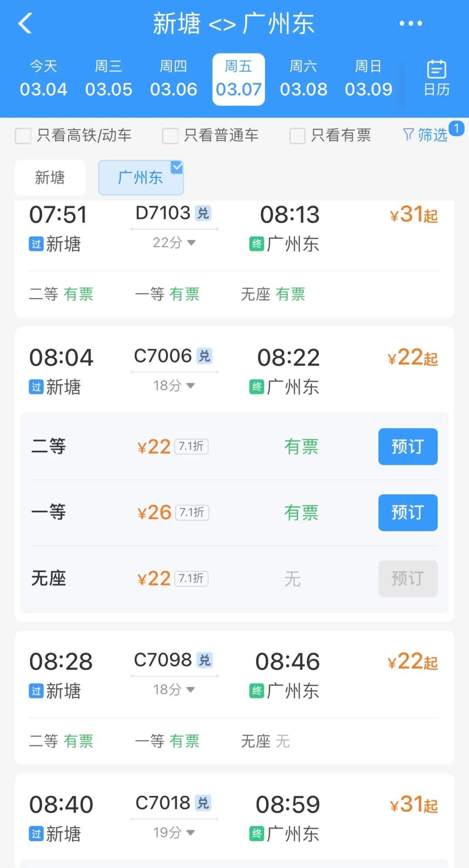The height and width of the screenshot is (868, 469).
Task: Collapse the C7006 18分 duration arrow
Action: click(191, 385)
